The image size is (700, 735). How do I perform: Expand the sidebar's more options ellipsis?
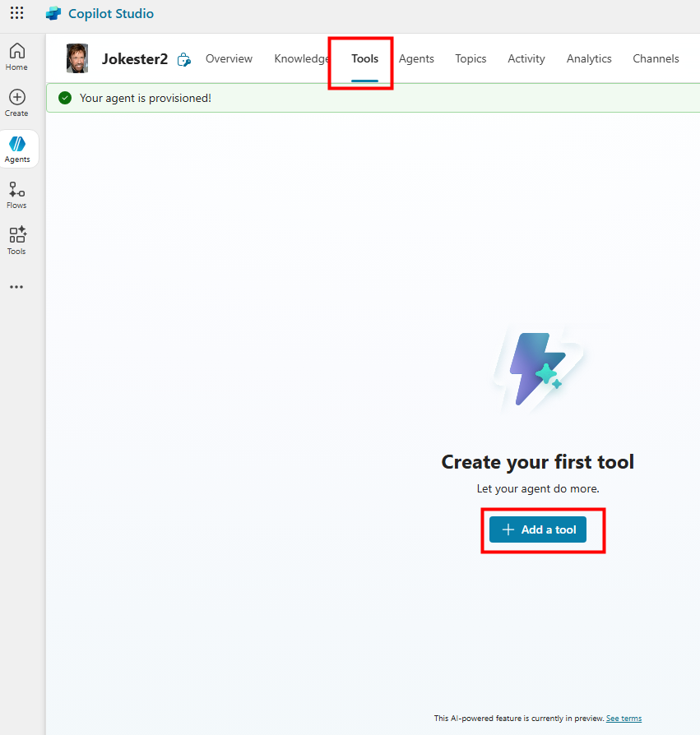click(16, 287)
